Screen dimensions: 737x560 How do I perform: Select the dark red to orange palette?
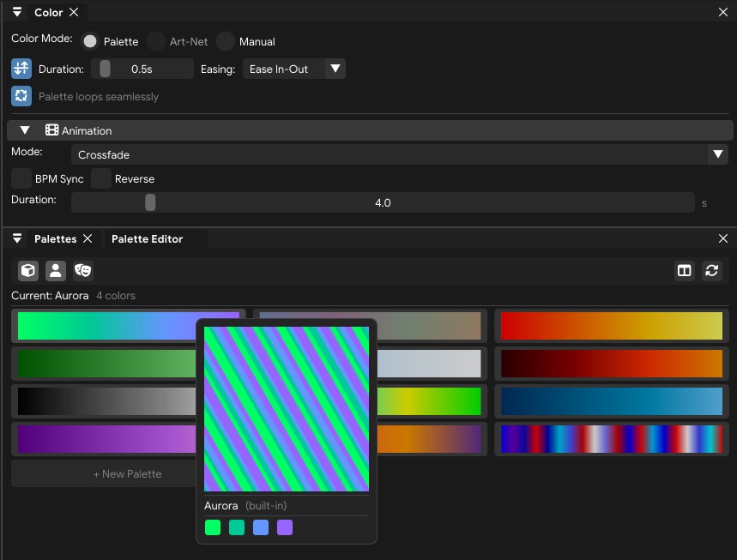point(612,363)
